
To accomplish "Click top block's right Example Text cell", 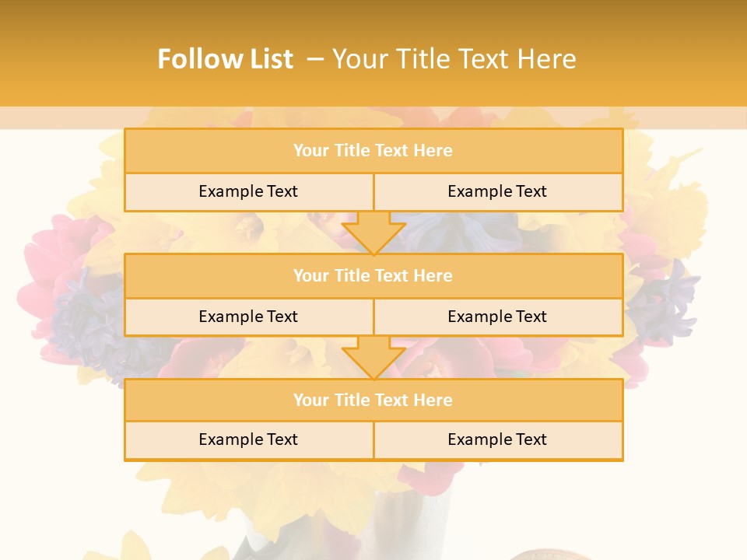I will 497,191.
